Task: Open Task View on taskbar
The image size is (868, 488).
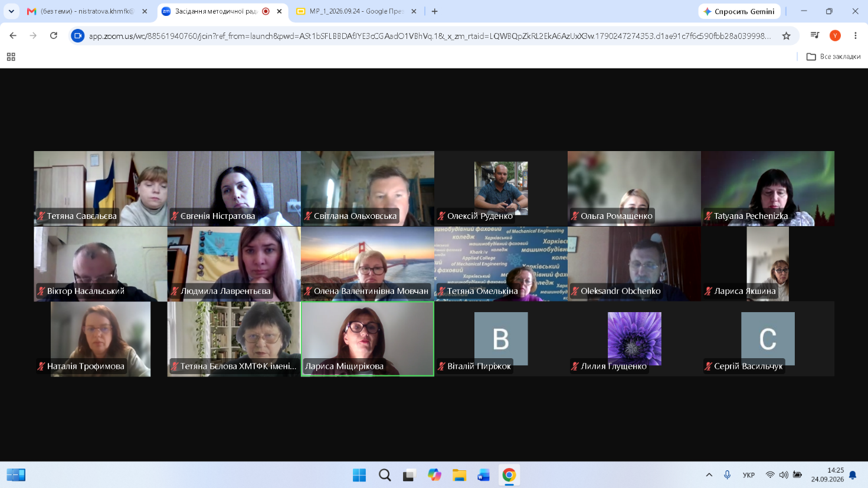Action: point(410,475)
